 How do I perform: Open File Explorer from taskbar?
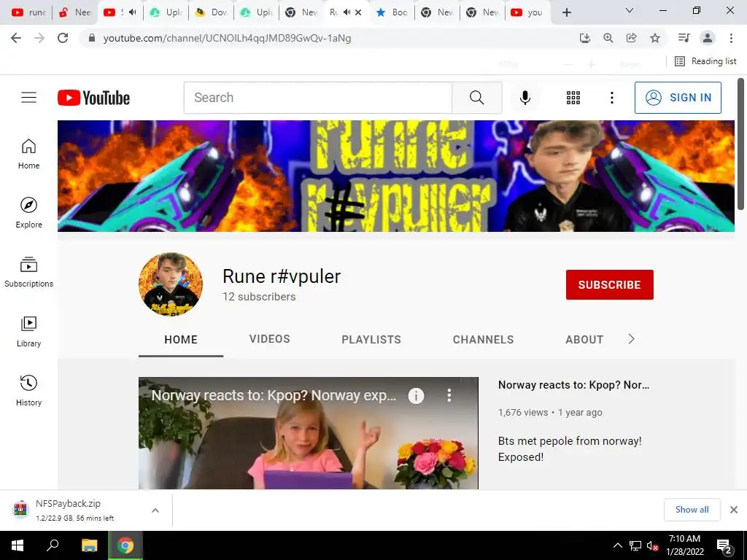click(89, 545)
